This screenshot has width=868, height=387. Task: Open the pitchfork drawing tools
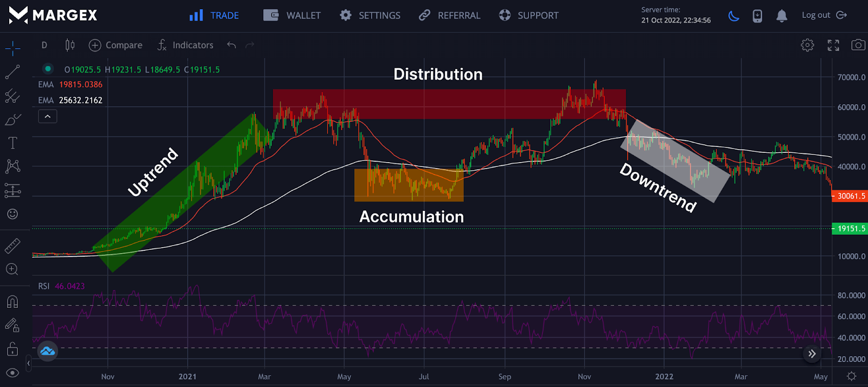[12, 96]
